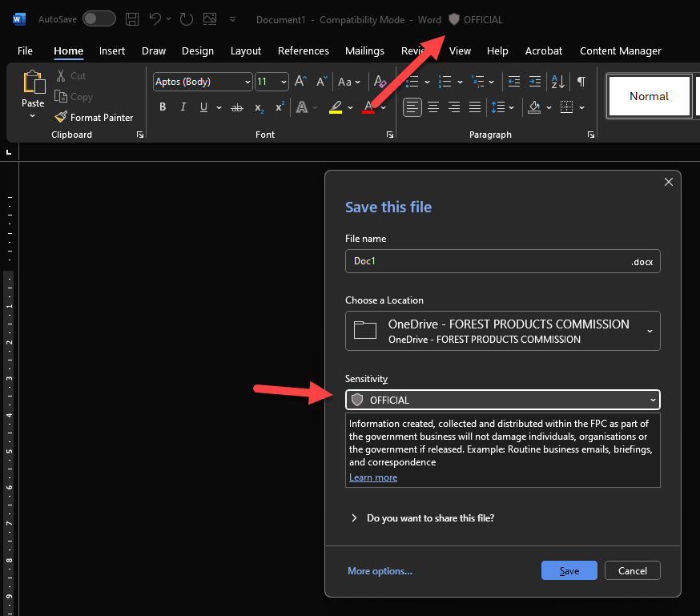700x616 pixels.
Task: Click the Save floppy disk icon
Action: (x=132, y=19)
